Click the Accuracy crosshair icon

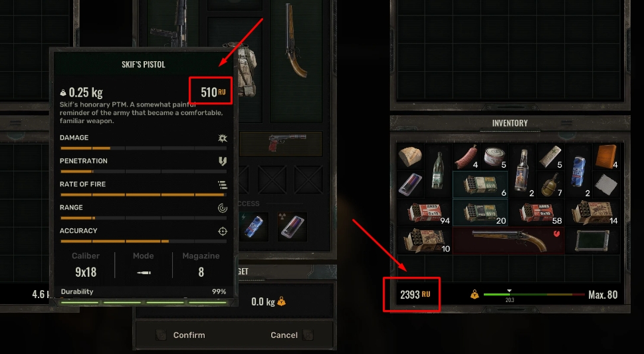pos(223,231)
